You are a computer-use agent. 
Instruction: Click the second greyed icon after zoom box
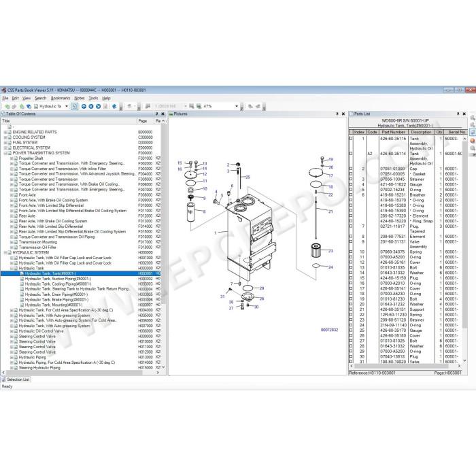pyautogui.click(x=258, y=106)
